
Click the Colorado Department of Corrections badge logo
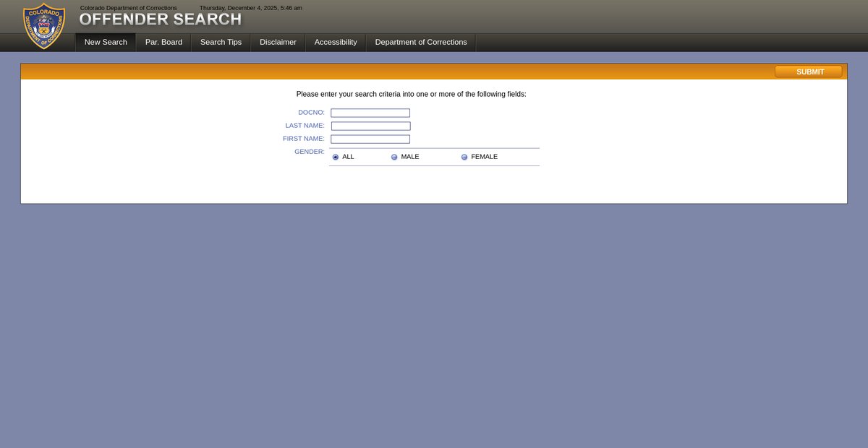tap(44, 26)
